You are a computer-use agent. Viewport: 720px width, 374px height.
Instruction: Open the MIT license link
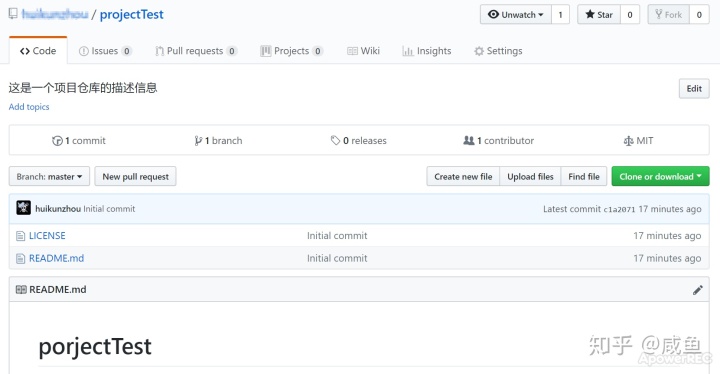[638, 141]
